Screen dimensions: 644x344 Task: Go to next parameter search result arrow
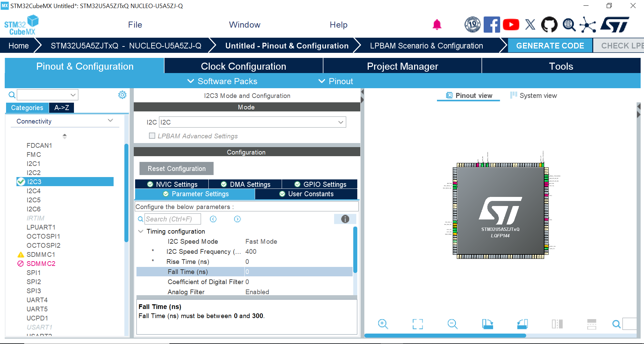pyautogui.click(x=237, y=219)
